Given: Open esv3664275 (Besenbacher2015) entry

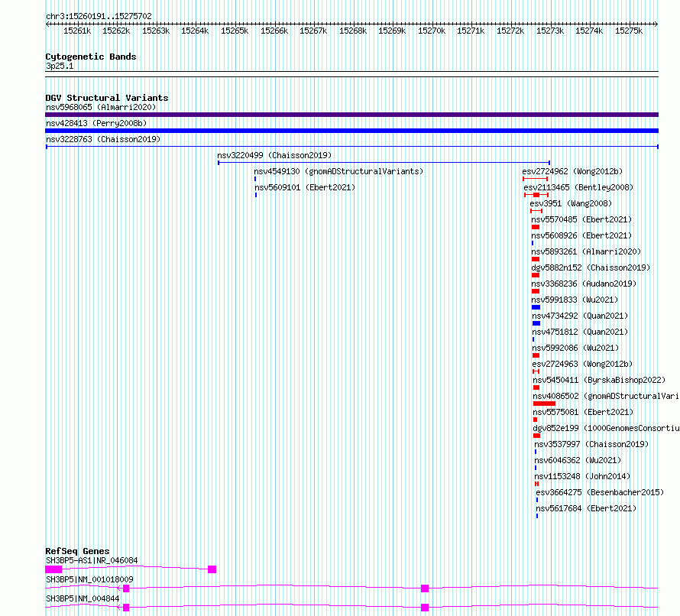Looking at the screenshot, I should coord(600,492).
